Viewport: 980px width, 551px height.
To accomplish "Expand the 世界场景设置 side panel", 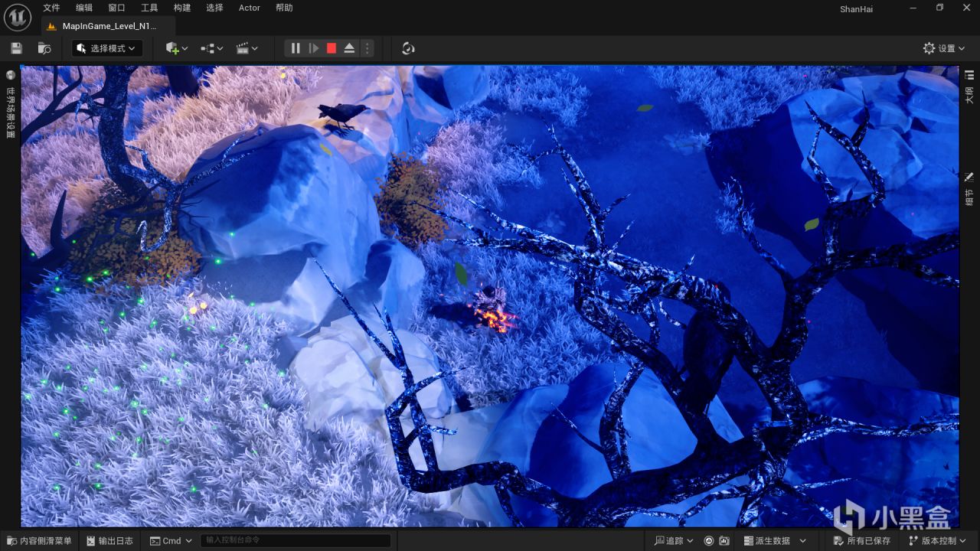I will [11, 104].
